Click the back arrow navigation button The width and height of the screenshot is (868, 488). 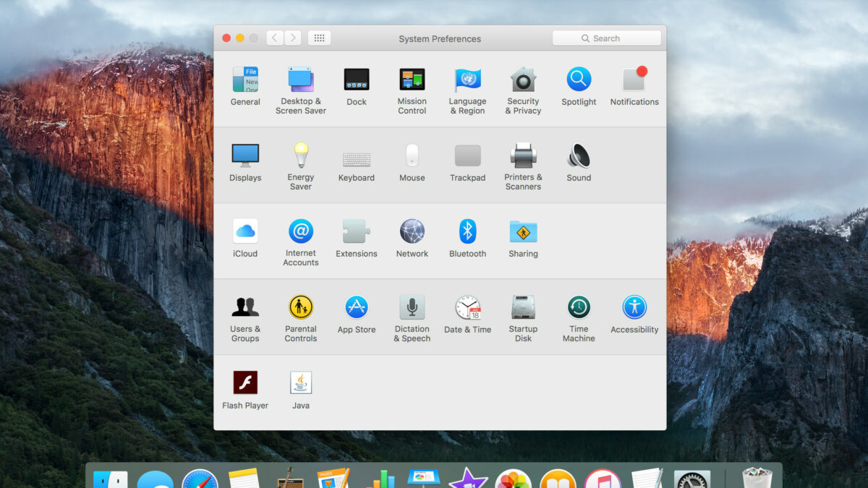275,38
